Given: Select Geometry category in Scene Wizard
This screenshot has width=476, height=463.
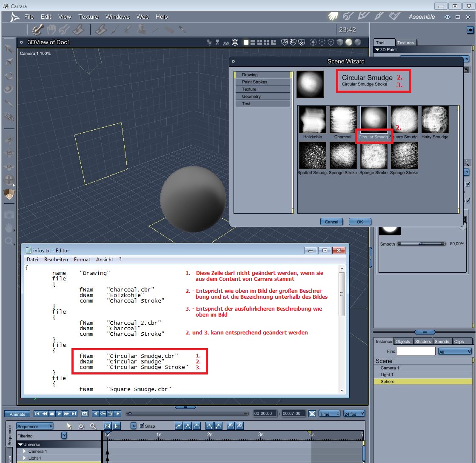Looking at the screenshot, I should coord(262,97).
